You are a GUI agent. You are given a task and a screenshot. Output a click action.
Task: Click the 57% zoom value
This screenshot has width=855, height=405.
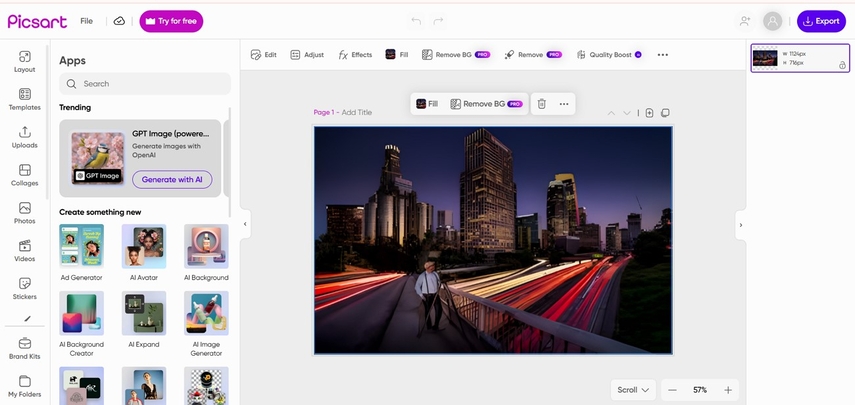point(700,390)
